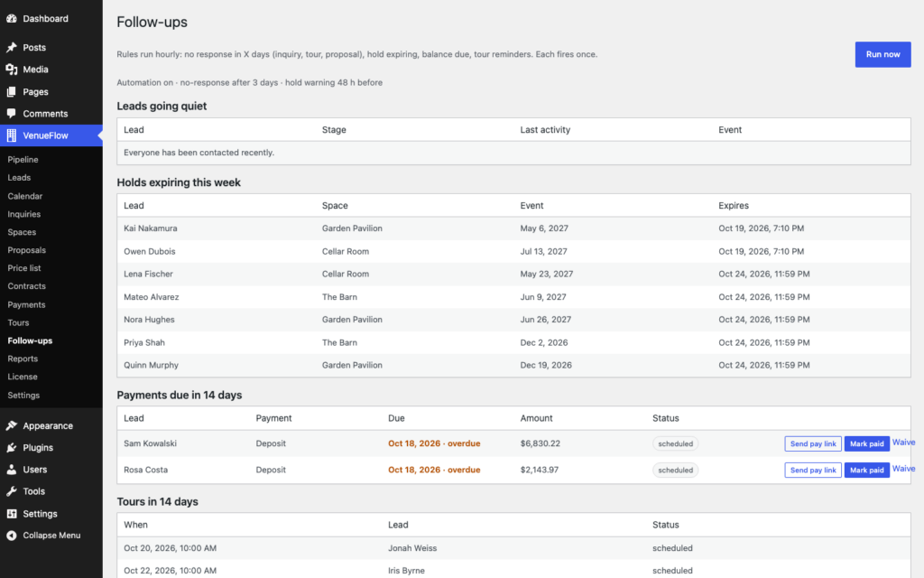Click the Nora Hughes lead name
Image resolution: width=924 pixels, height=578 pixels.
coord(149,319)
